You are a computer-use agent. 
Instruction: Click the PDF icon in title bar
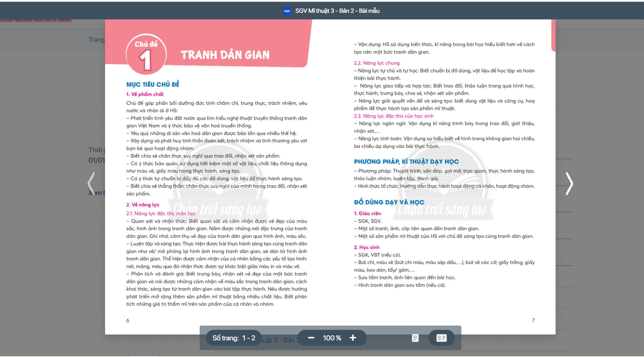tap(287, 11)
